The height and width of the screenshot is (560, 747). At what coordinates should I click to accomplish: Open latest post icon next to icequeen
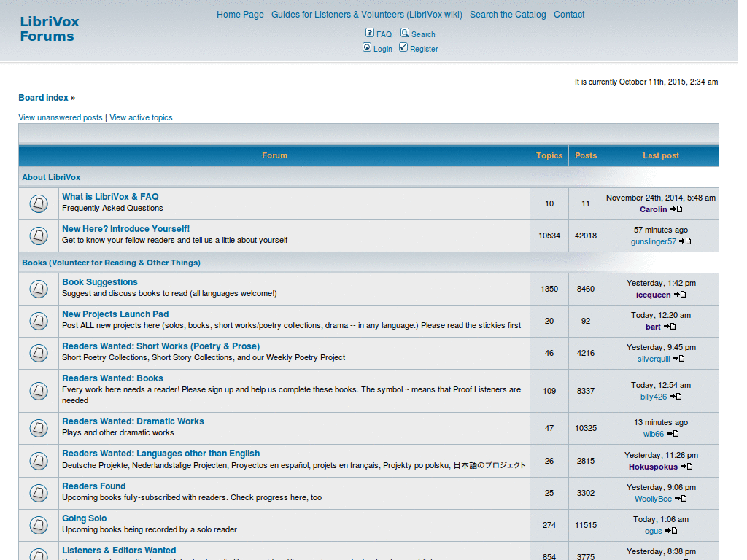tap(680, 295)
